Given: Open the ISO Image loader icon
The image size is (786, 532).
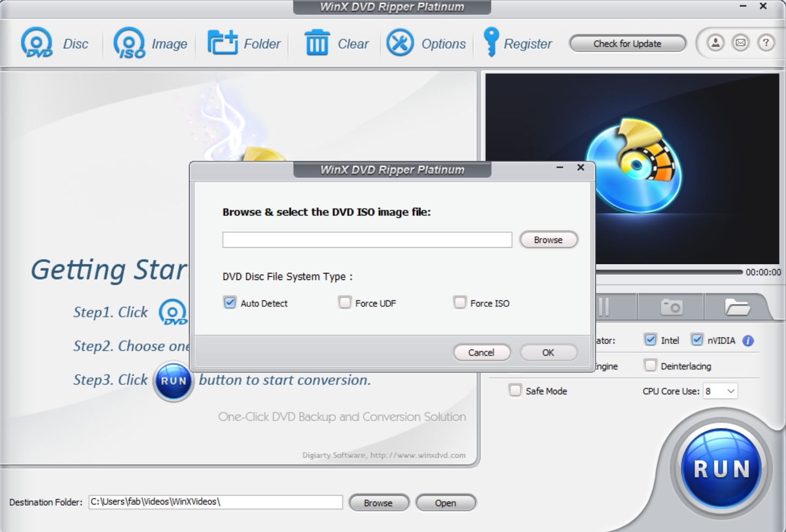Looking at the screenshot, I should (x=128, y=42).
